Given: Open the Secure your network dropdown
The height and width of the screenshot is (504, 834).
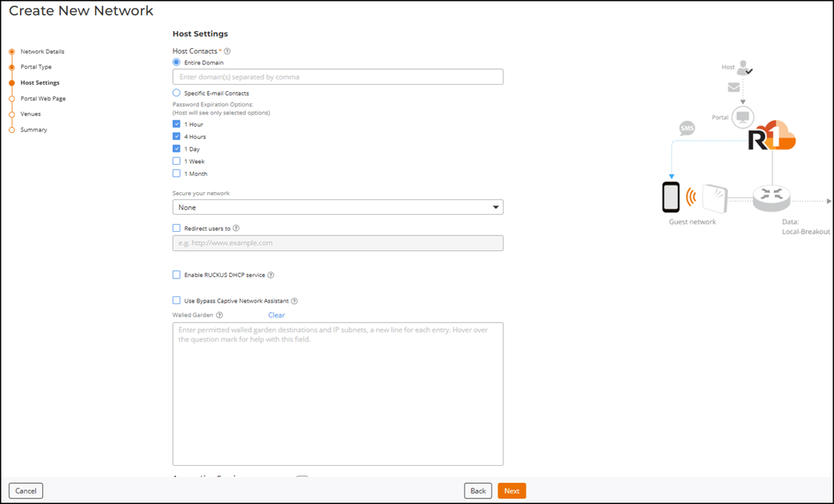Looking at the screenshot, I should click(x=338, y=208).
